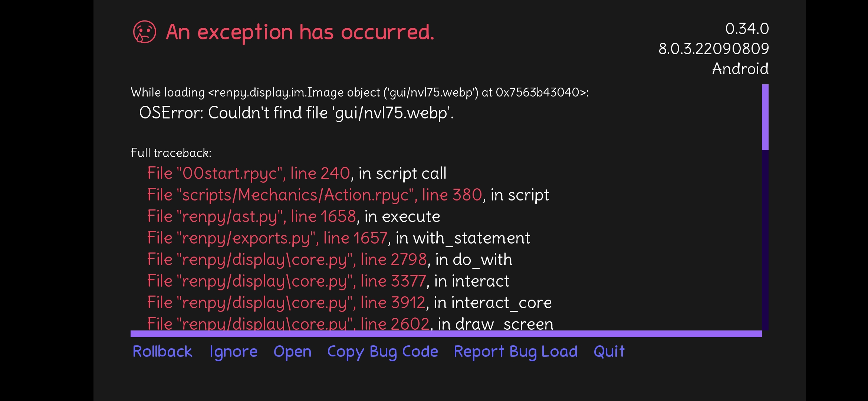Select the core.py line 3377 interact entry
Viewport: 868px width, 401px height.
coord(286,281)
